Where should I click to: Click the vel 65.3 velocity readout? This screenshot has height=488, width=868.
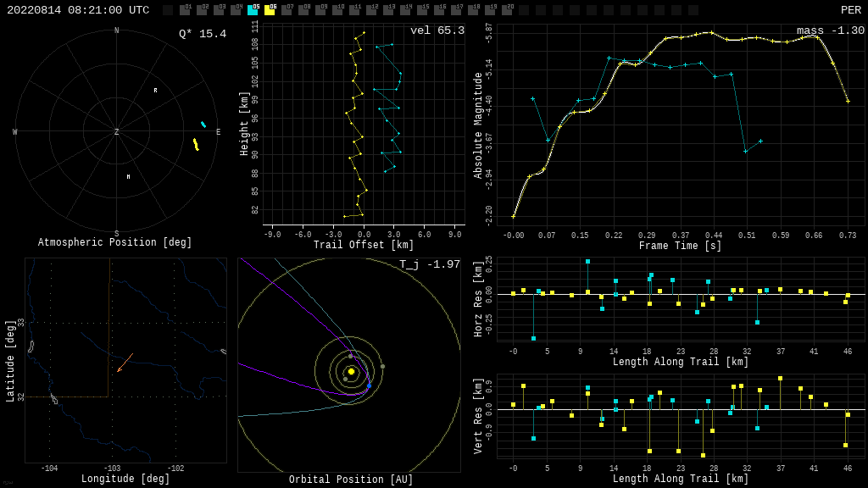pyautogui.click(x=437, y=30)
